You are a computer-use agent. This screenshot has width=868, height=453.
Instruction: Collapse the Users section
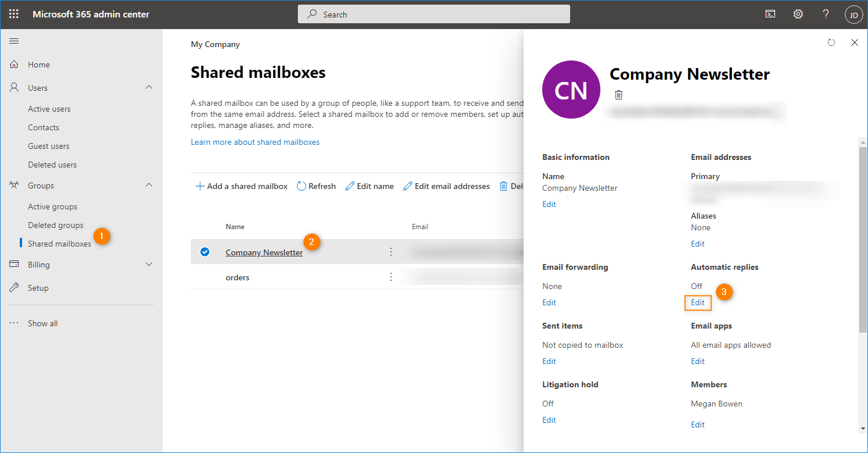coord(149,87)
